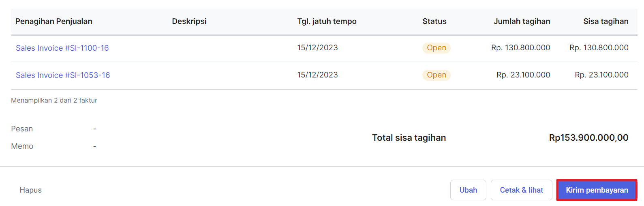Click the Jumlah tagihan column header
The image size is (644, 206).
[522, 21]
